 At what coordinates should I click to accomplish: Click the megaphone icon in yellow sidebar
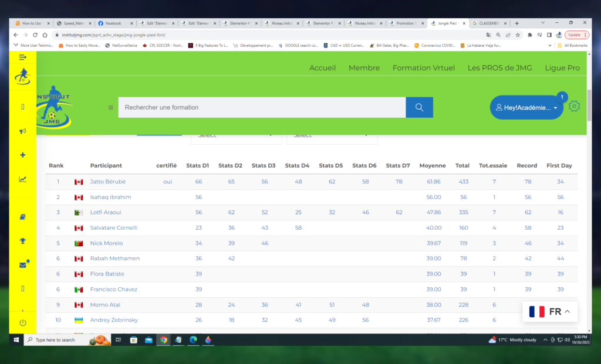22,131
